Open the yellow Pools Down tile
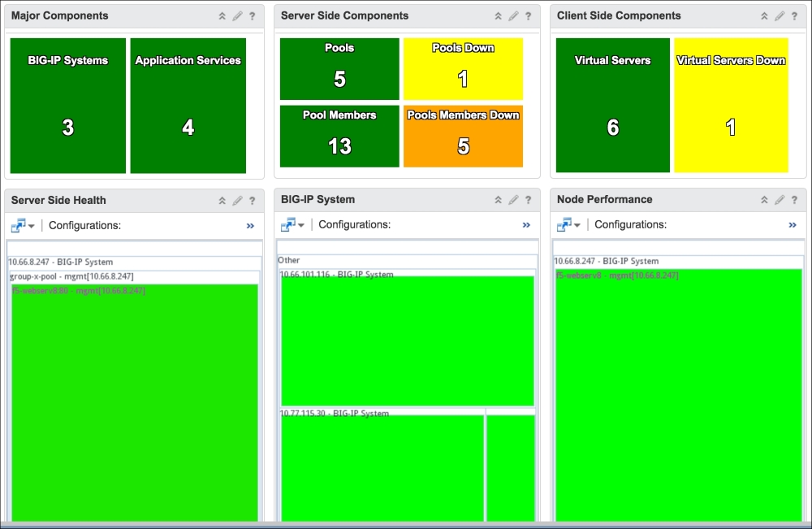Screen dimensions: 812x529 click(x=463, y=69)
